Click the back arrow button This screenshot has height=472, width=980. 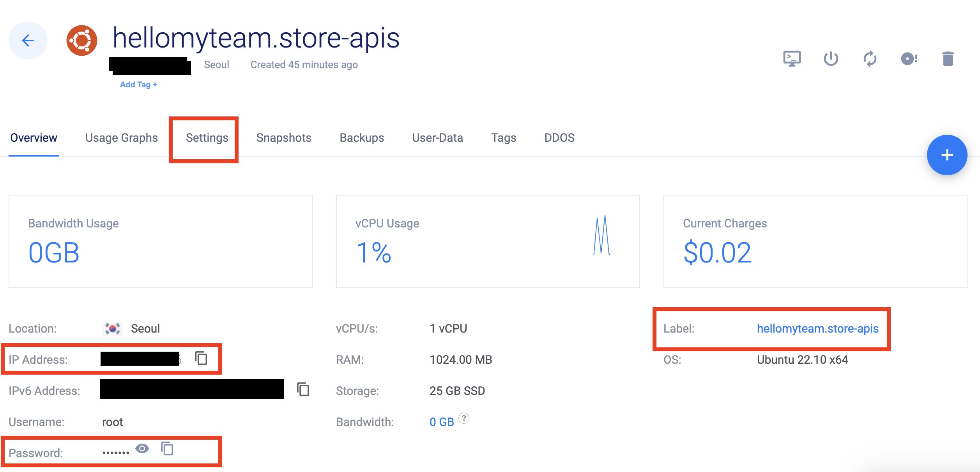[x=28, y=41]
